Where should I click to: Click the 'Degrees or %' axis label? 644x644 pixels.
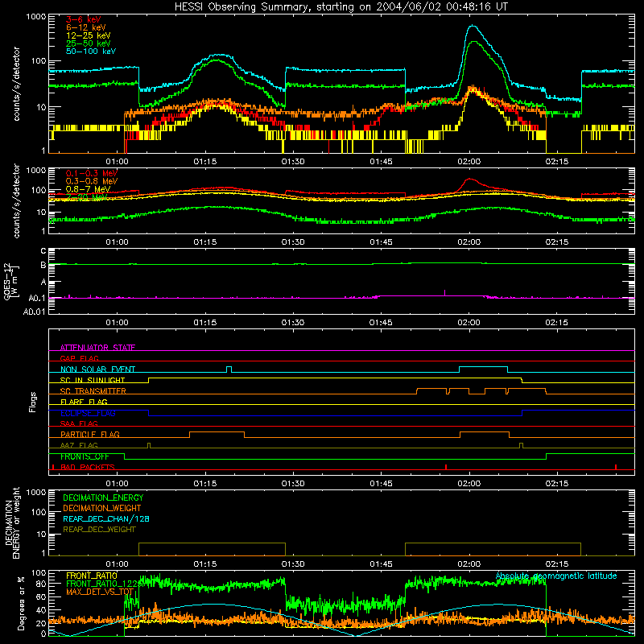pyautogui.click(x=21, y=604)
